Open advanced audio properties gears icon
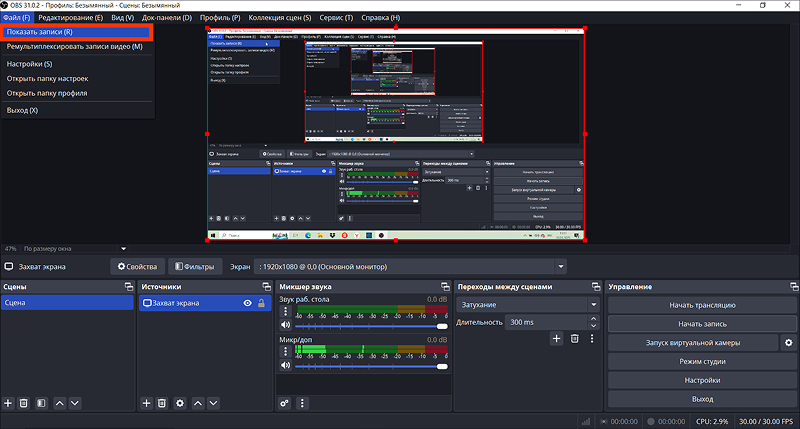The height and width of the screenshot is (429, 800). tap(284, 403)
